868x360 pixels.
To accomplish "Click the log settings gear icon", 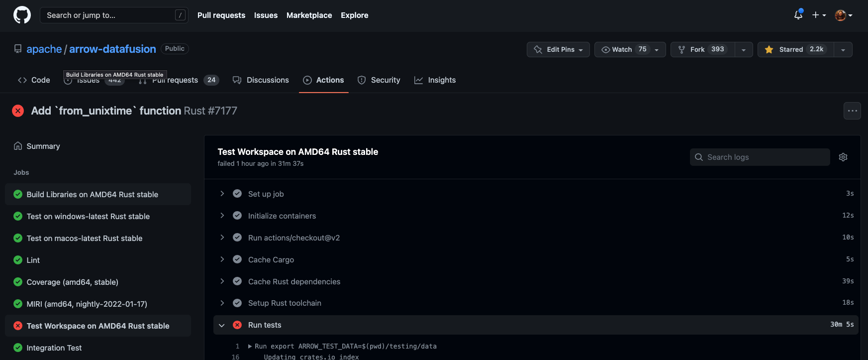I will (x=843, y=157).
